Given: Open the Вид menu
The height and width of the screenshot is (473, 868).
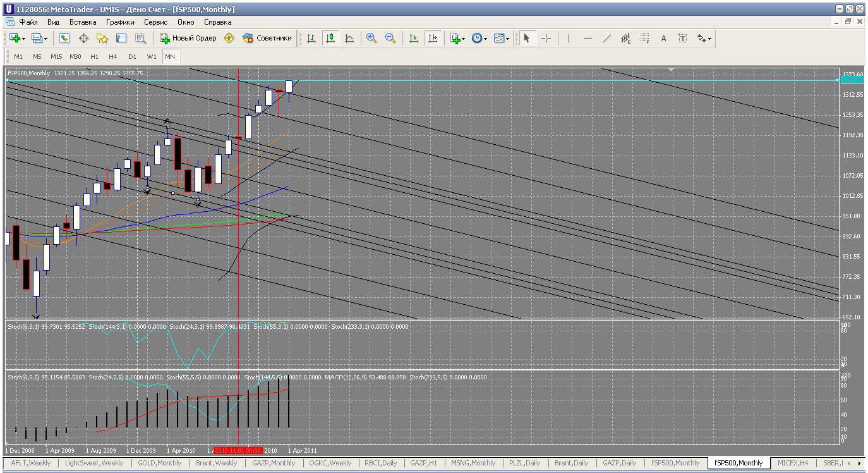Looking at the screenshot, I should click(54, 21).
